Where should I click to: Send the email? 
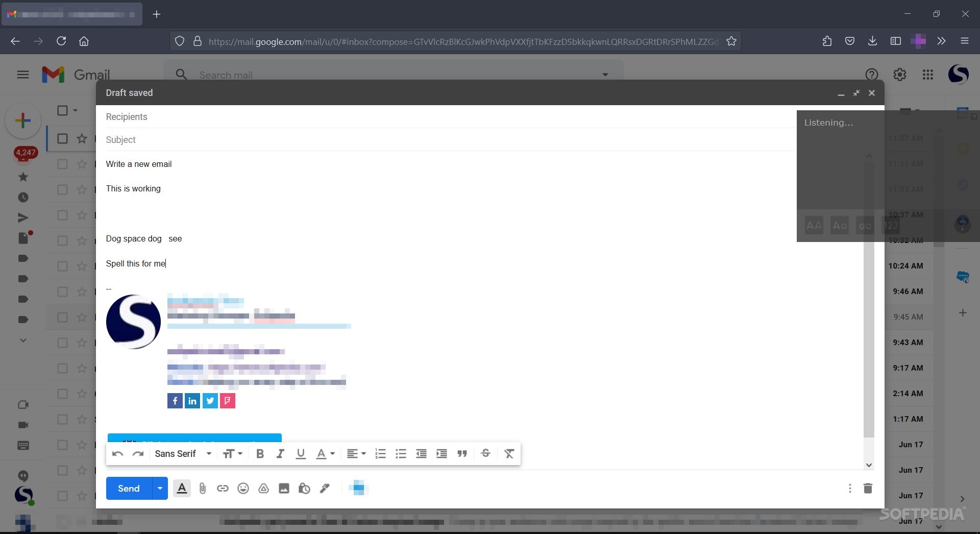pos(129,489)
